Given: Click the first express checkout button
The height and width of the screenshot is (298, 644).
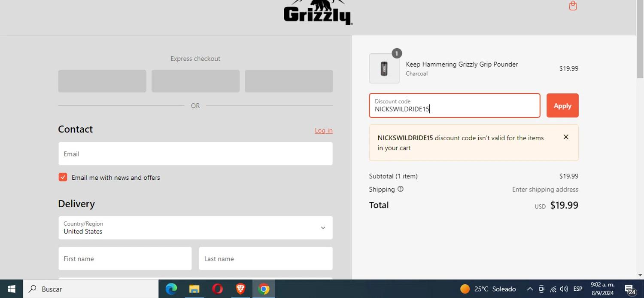Looking at the screenshot, I should 102,81.
